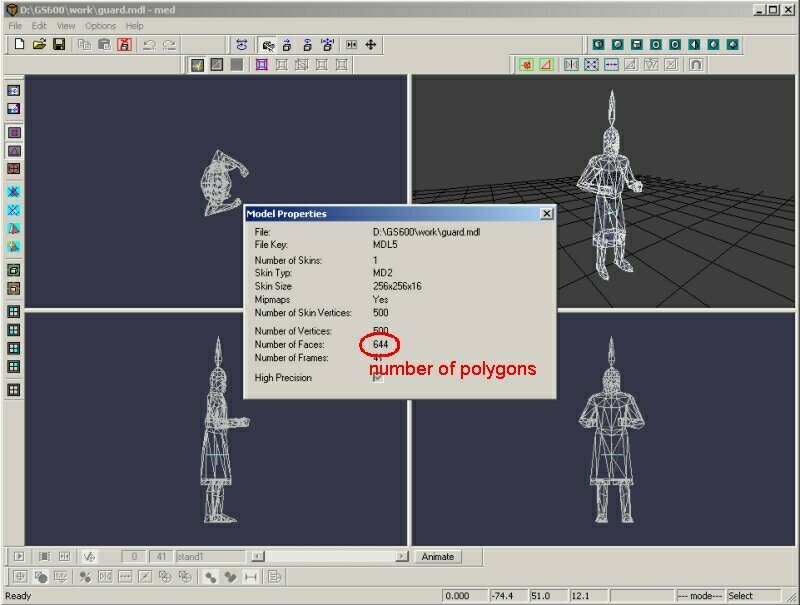Click the Animate button

coord(437,556)
